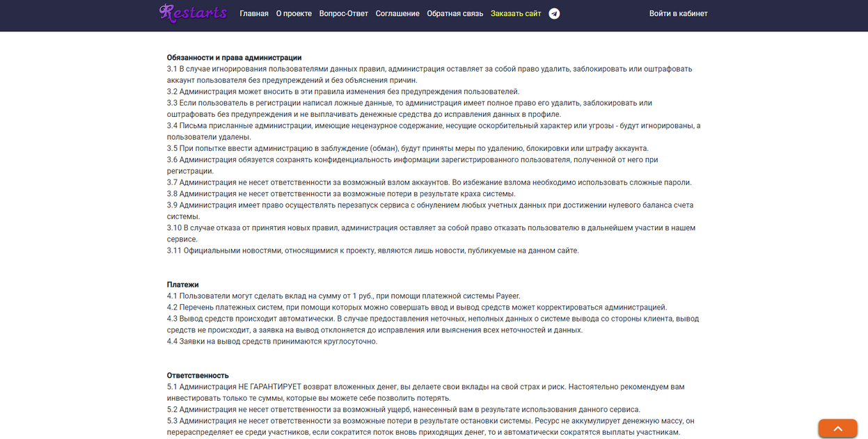The width and height of the screenshot is (868, 439).
Task: Click the orange scroll-to-top arrow button
Action: point(837,429)
